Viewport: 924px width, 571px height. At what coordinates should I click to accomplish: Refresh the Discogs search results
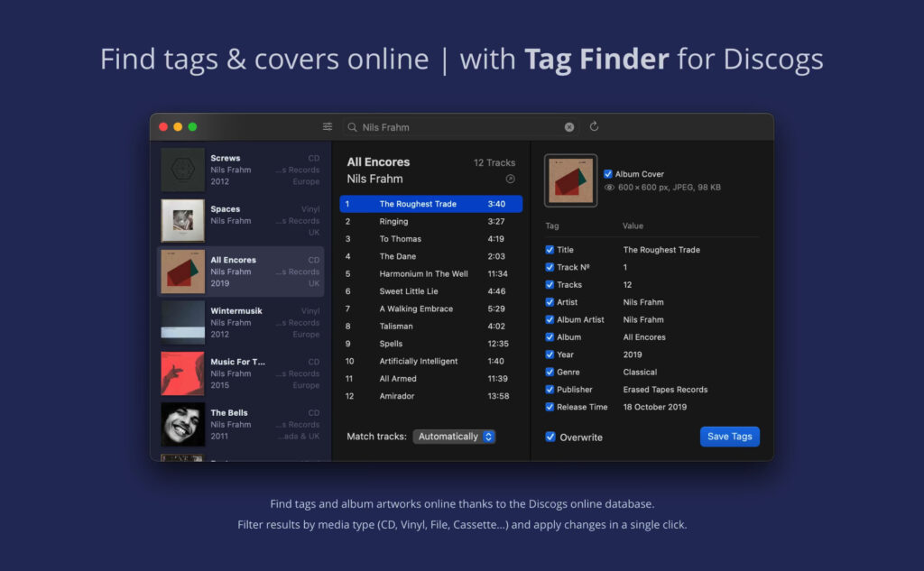point(594,127)
